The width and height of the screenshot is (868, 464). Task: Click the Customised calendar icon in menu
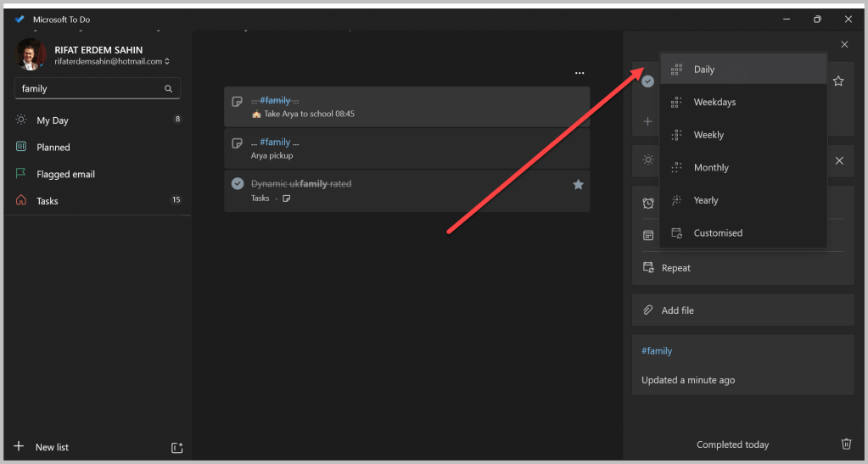[676, 232]
